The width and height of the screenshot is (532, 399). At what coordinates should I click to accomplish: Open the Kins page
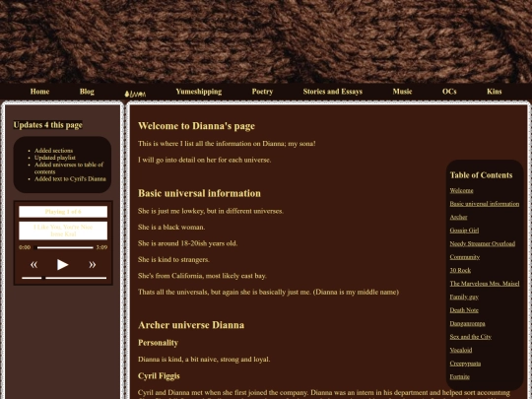click(x=494, y=92)
